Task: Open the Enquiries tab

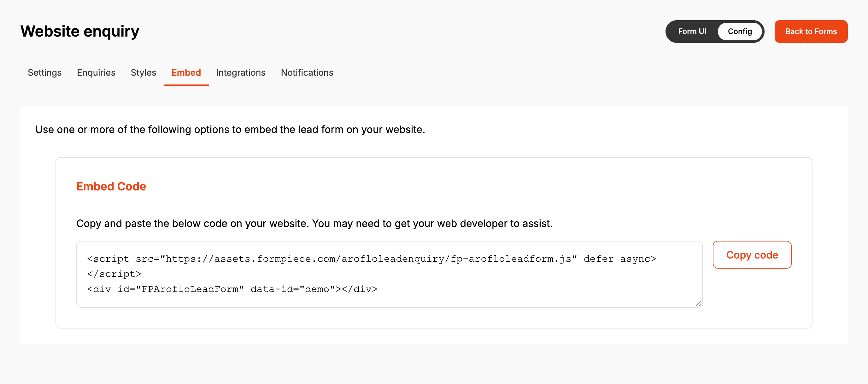Action: click(x=96, y=73)
